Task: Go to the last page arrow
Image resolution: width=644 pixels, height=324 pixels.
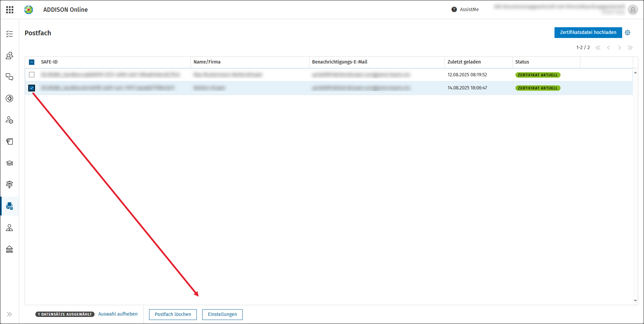Action: tap(630, 48)
